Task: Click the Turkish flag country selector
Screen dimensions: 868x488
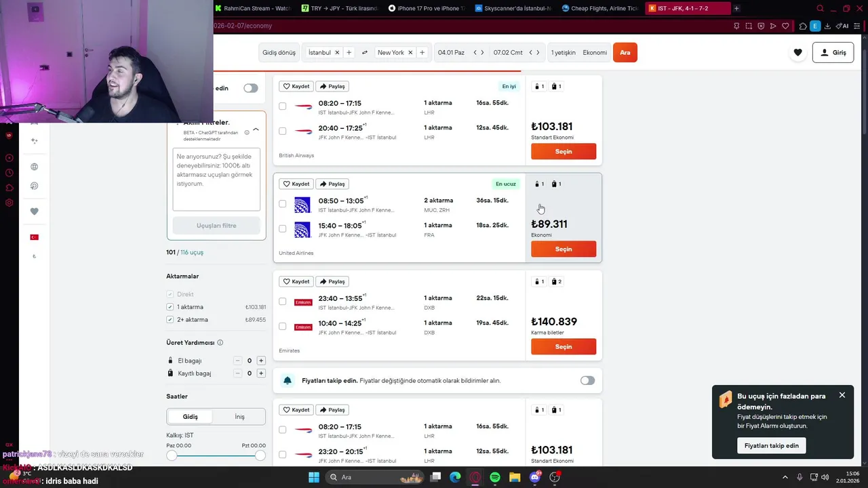Action: pyautogui.click(x=35, y=237)
